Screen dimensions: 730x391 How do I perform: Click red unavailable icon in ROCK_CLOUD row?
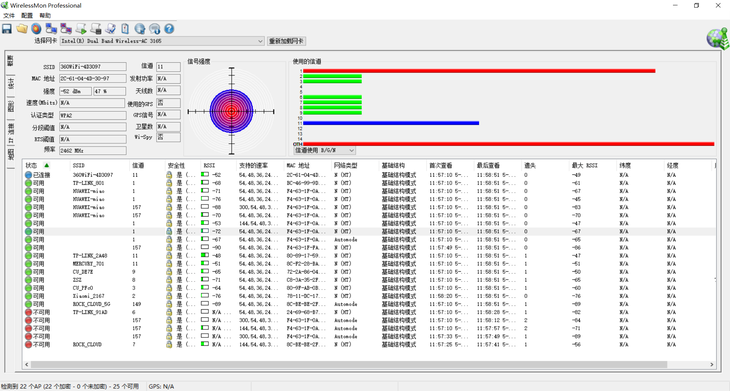28,344
